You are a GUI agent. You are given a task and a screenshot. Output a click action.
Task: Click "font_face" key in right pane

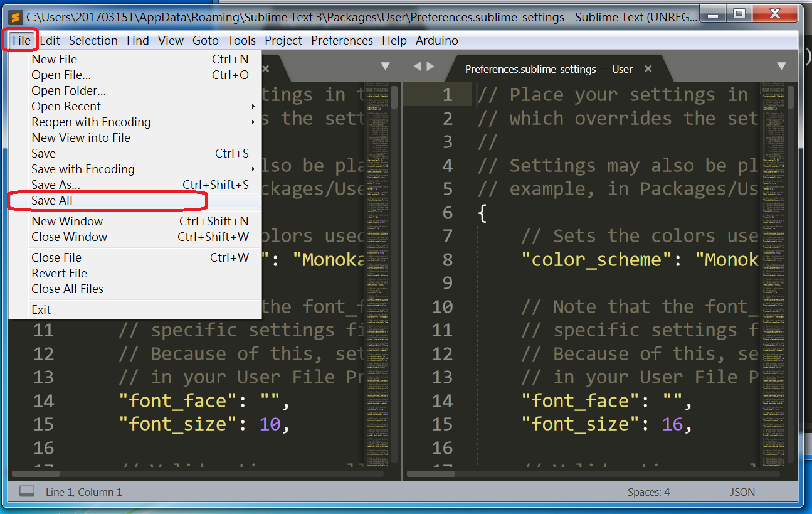click(x=581, y=401)
